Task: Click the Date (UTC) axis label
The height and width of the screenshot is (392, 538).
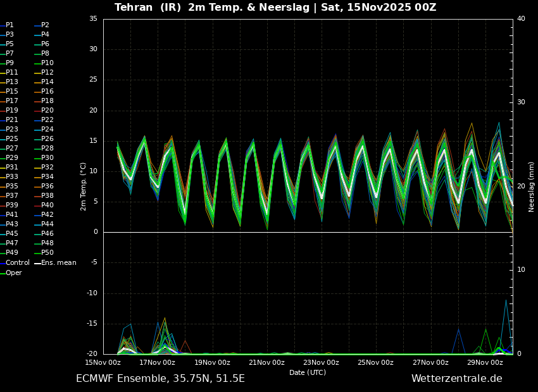Action: coord(308,372)
